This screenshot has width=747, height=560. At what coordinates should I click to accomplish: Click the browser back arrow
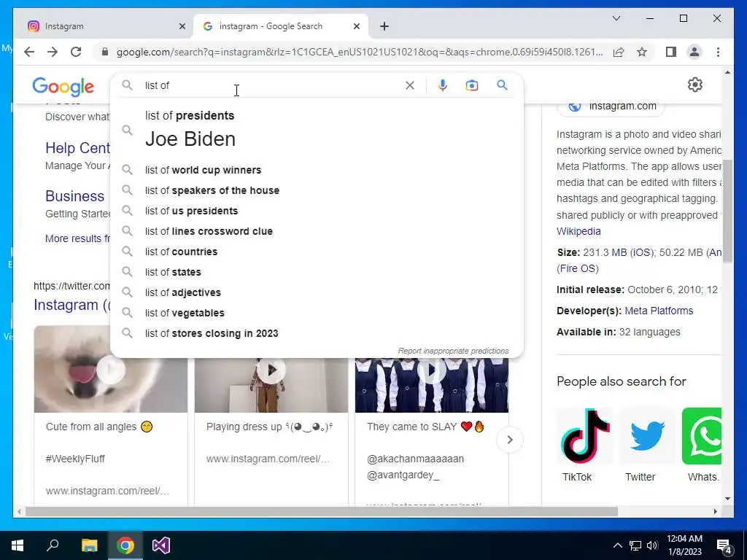point(29,52)
